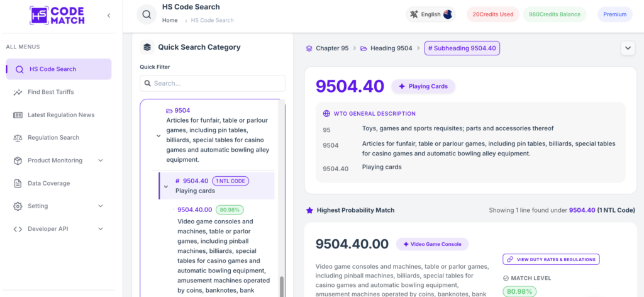
Task: Click the Premium plan badge
Action: point(615,14)
